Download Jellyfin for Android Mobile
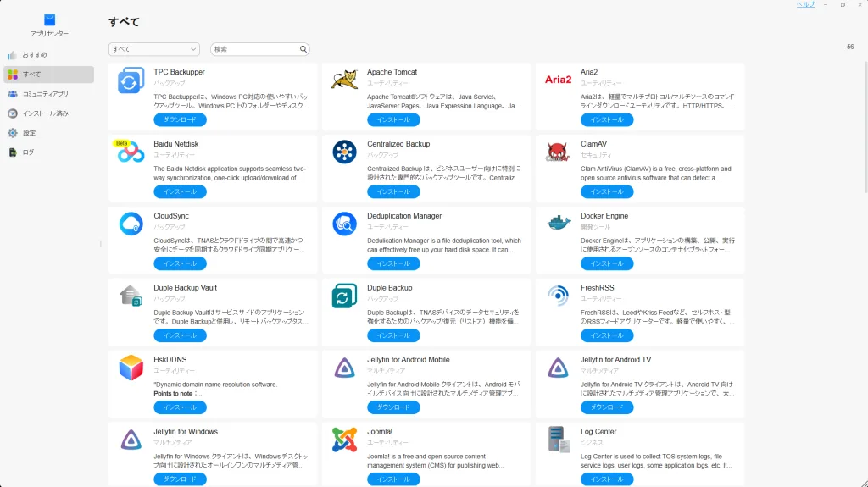 coord(393,407)
